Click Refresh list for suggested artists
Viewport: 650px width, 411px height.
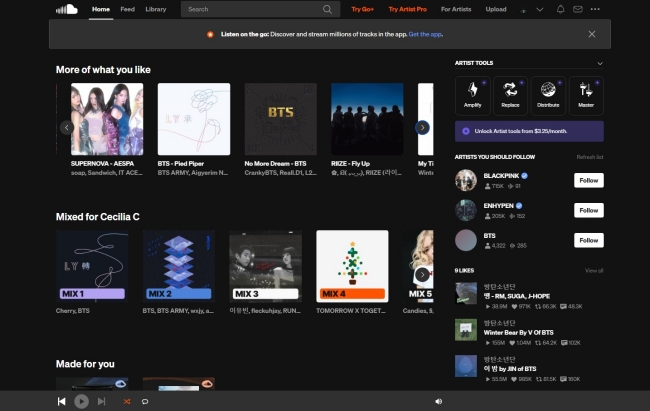[590, 157]
